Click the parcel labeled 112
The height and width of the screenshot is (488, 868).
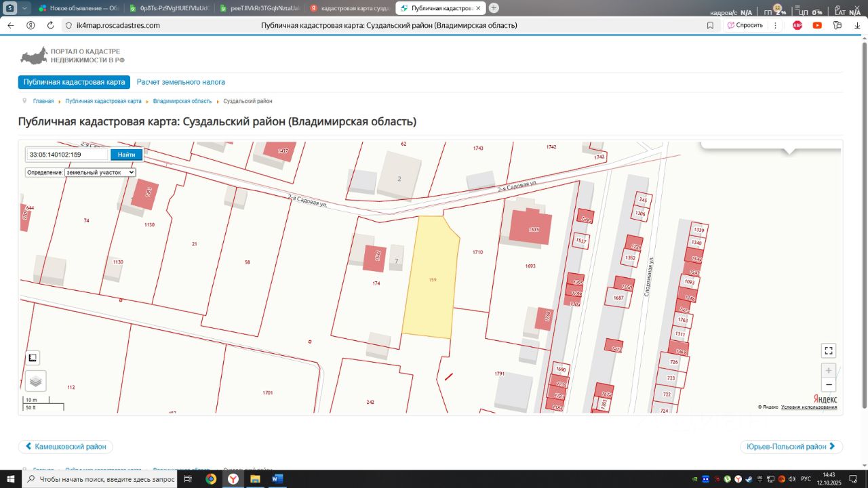[71, 388]
